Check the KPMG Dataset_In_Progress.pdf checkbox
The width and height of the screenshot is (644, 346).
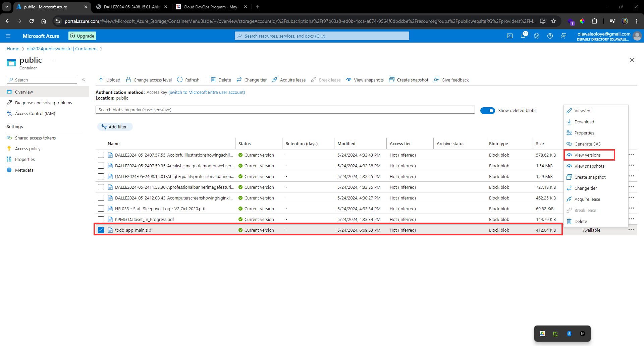click(x=101, y=219)
